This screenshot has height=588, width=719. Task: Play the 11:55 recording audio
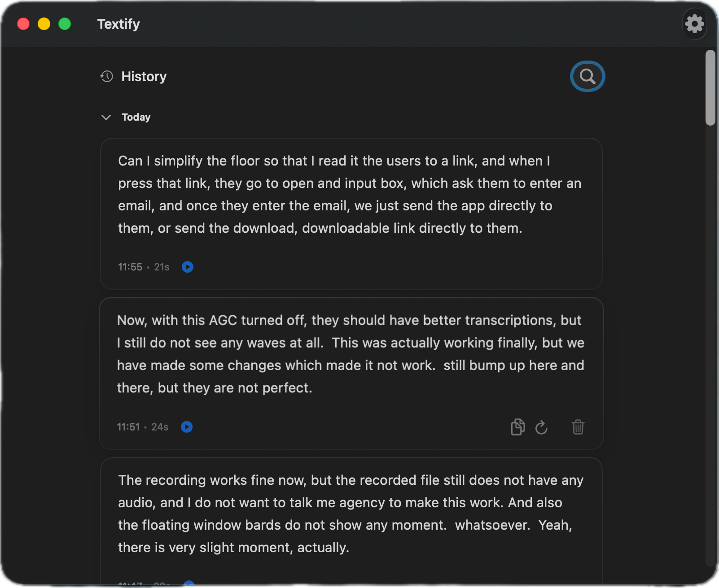click(x=188, y=267)
